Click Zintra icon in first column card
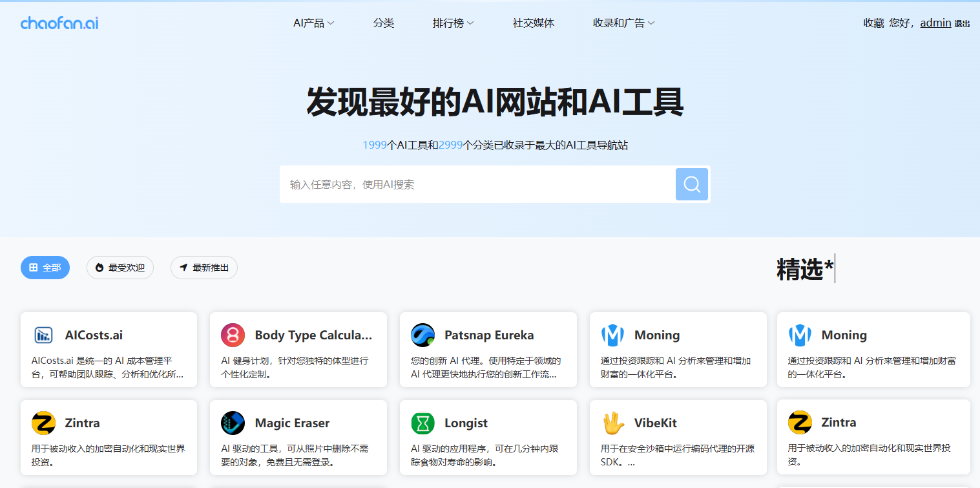 point(43,423)
